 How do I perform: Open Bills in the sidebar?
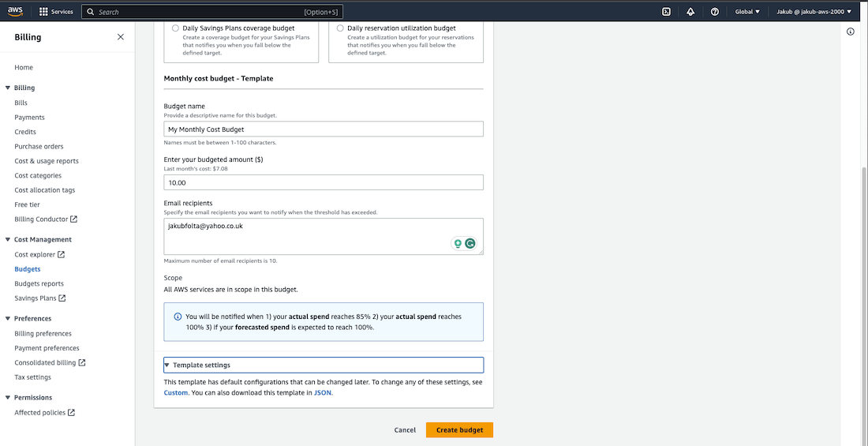[21, 103]
